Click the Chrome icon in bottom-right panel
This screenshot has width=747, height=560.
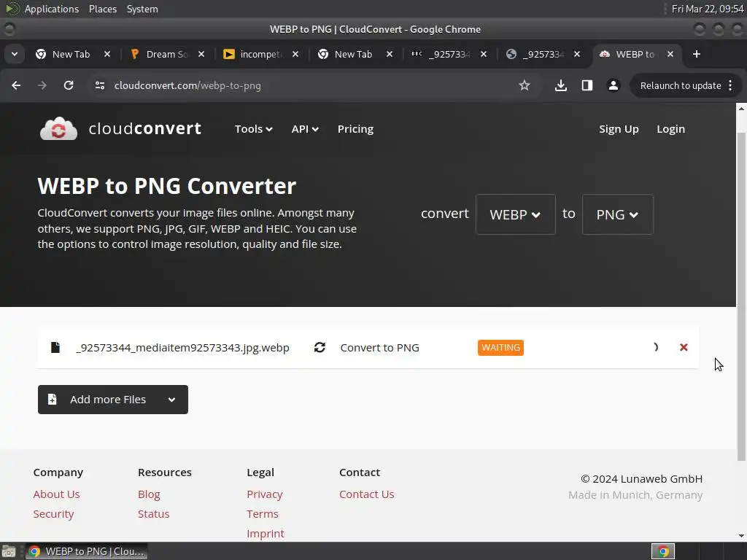click(x=663, y=551)
